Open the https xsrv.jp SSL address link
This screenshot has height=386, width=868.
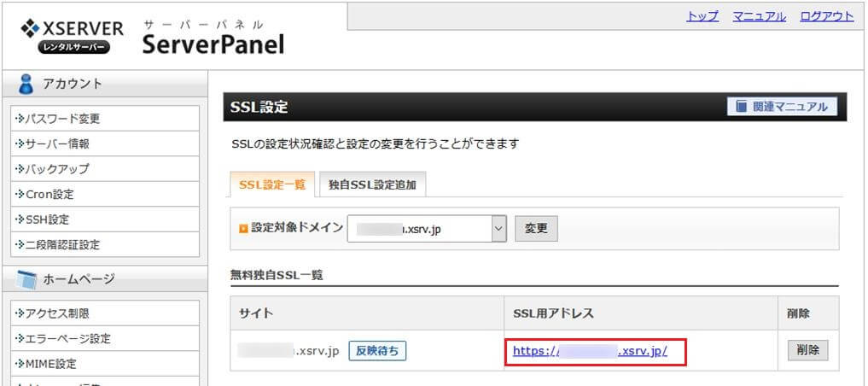590,350
